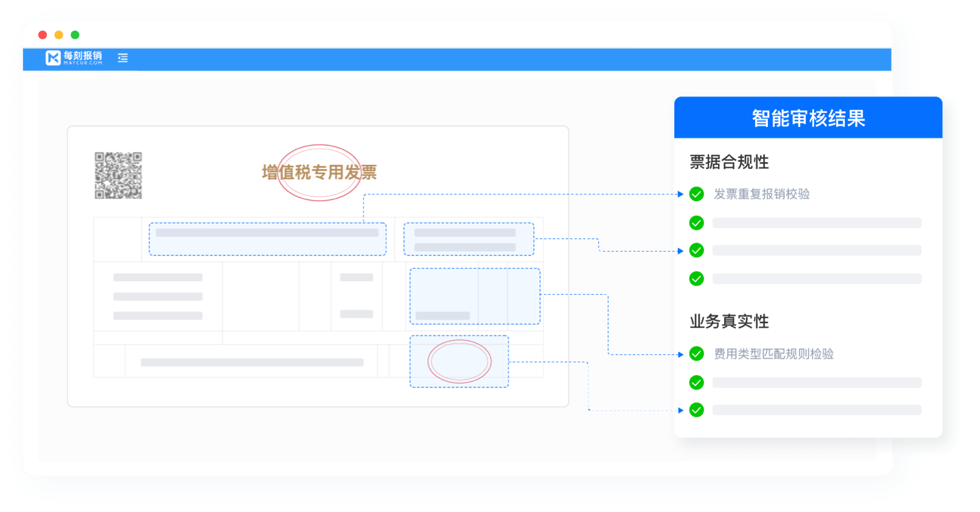The height and width of the screenshot is (512, 980).
Task: Click the blue arrow pointing to 发票重复报销校验
Action: pyautogui.click(x=680, y=194)
